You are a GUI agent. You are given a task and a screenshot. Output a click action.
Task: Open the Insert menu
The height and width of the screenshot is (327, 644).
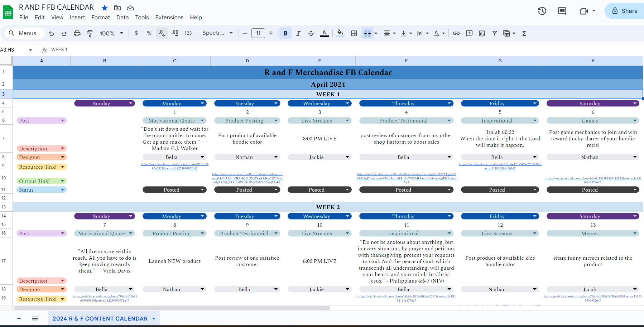(77, 17)
